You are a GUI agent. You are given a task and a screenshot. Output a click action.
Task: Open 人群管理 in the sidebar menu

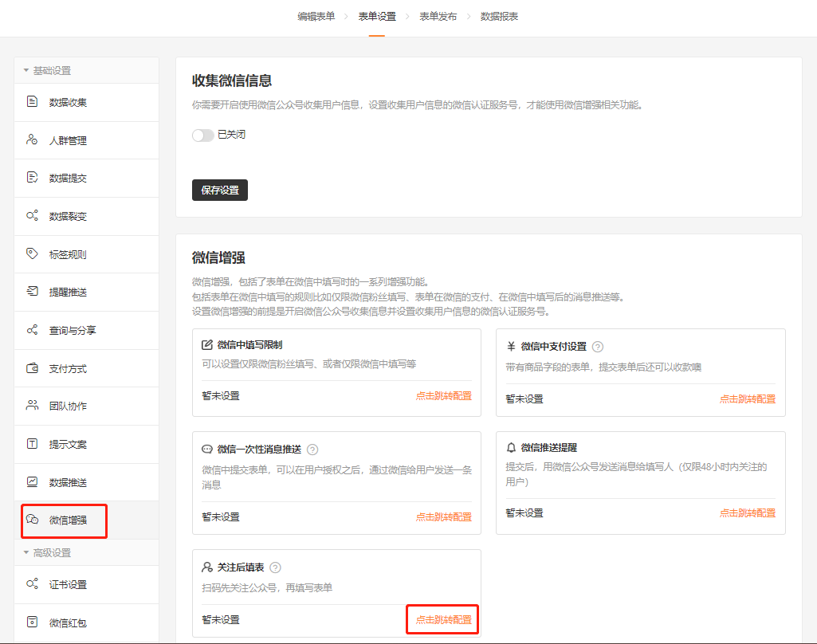(x=87, y=140)
